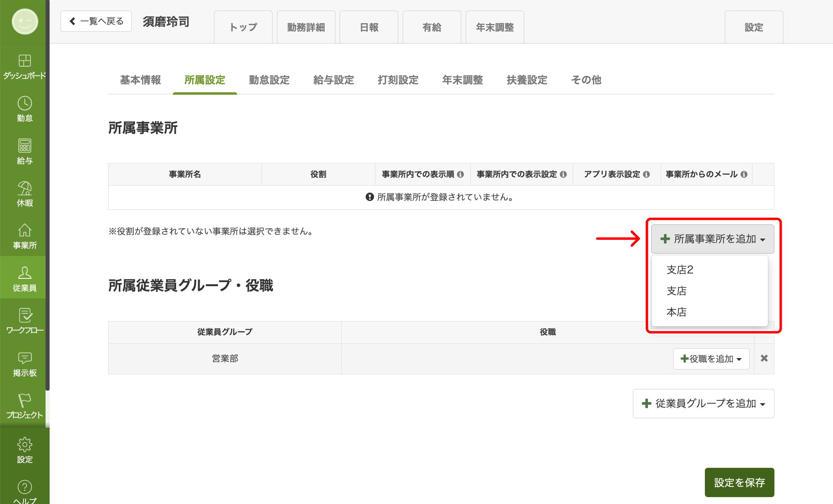
Task: Select the 勤怠設定 sub-tab
Action: click(269, 80)
